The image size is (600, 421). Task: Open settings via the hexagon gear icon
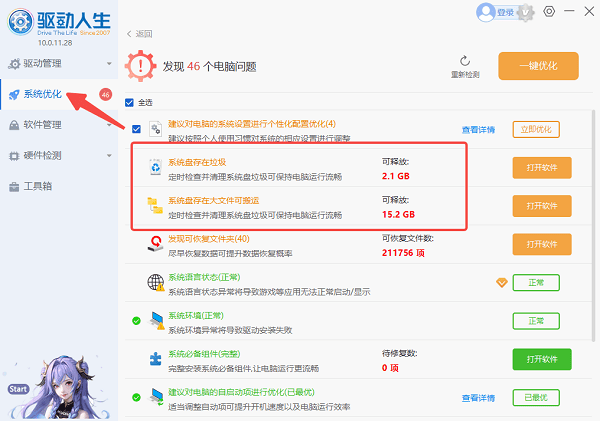(x=549, y=12)
